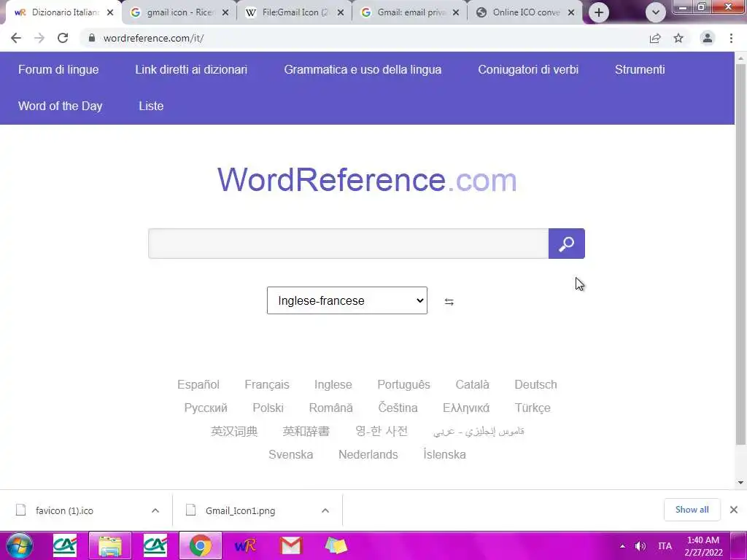The width and height of the screenshot is (747, 560).
Task: View site security lock icon
Action: pyautogui.click(x=92, y=38)
